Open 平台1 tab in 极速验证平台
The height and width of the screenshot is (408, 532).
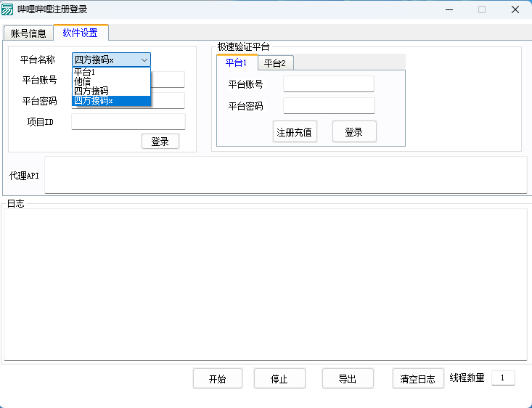point(237,62)
